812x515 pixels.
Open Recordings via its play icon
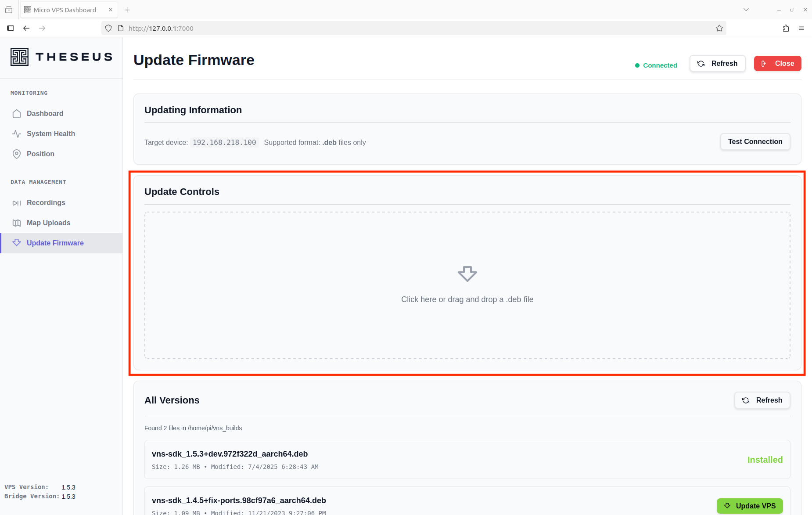pos(17,203)
